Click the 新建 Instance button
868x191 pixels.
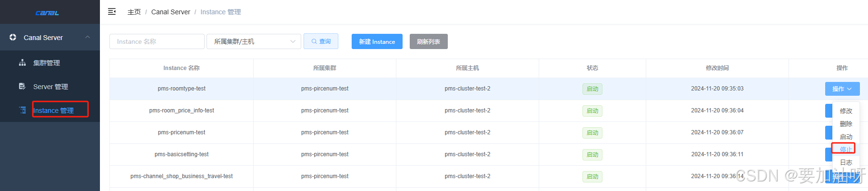[x=377, y=41]
